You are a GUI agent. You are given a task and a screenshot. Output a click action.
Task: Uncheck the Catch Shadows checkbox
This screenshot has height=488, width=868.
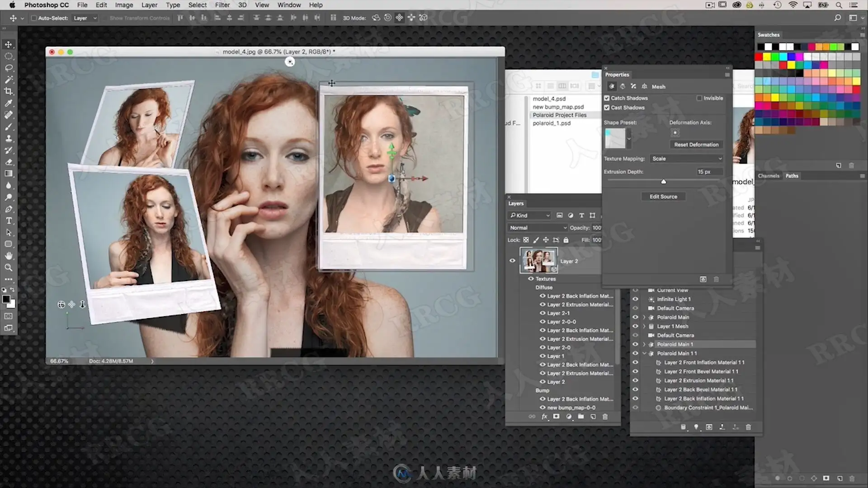pos(607,98)
